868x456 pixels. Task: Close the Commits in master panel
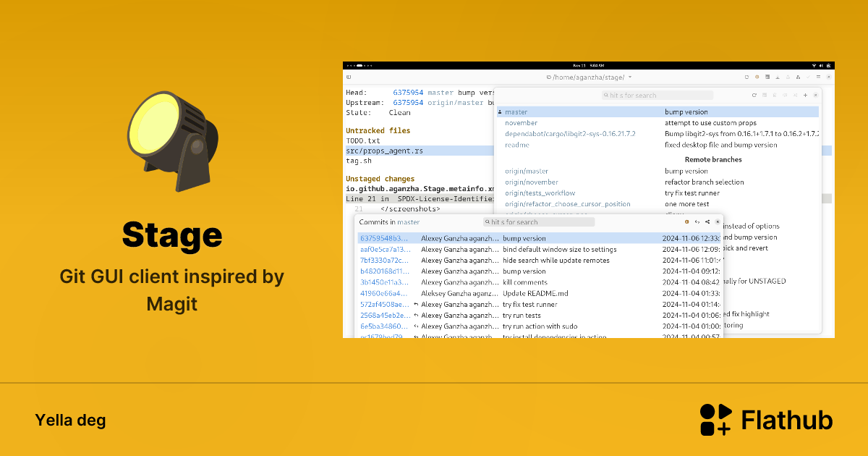718,222
